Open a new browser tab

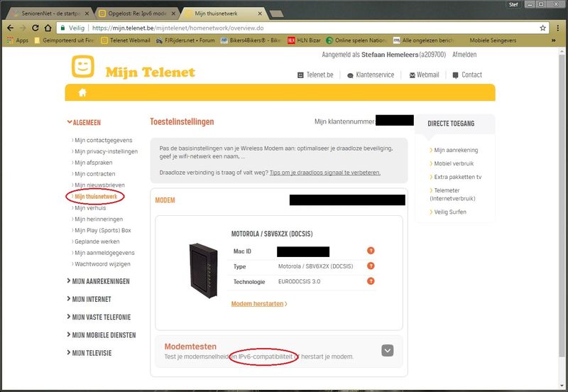277,13
